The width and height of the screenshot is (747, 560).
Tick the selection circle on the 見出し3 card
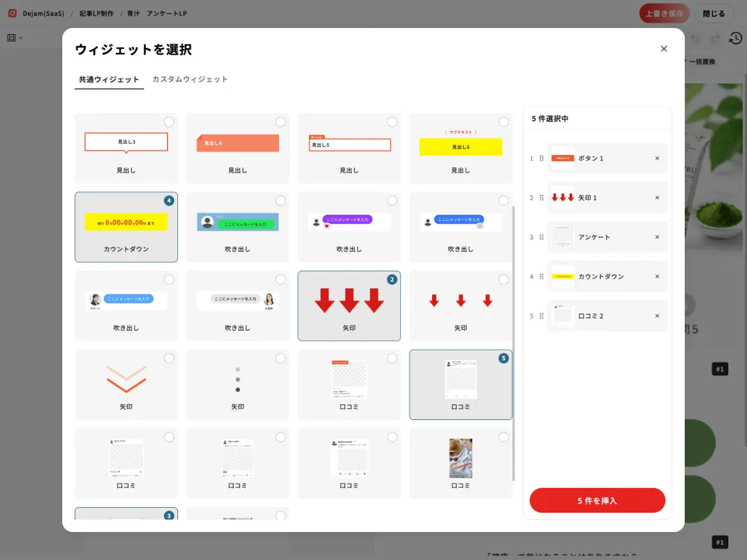pyautogui.click(x=169, y=122)
